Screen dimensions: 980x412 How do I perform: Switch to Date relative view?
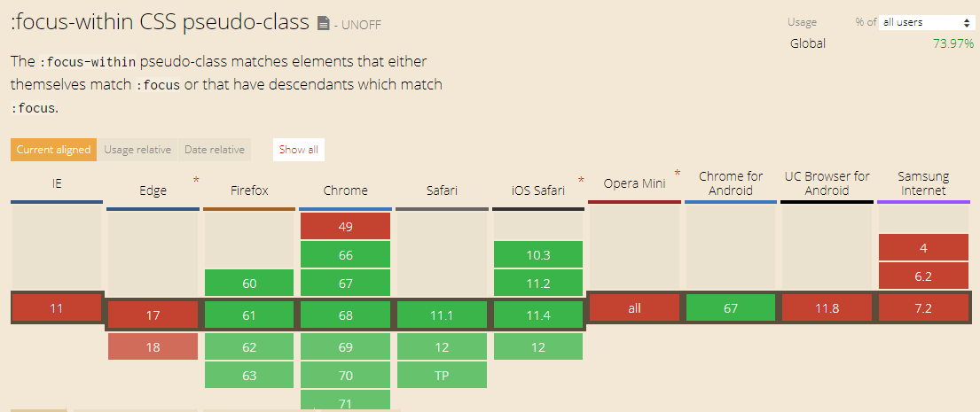[215, 150]
